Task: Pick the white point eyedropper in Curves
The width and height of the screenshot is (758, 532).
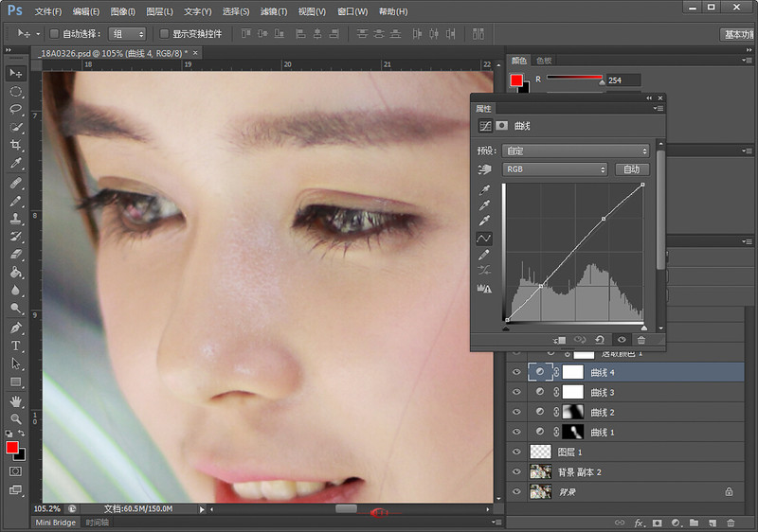Action: [484, 221]
